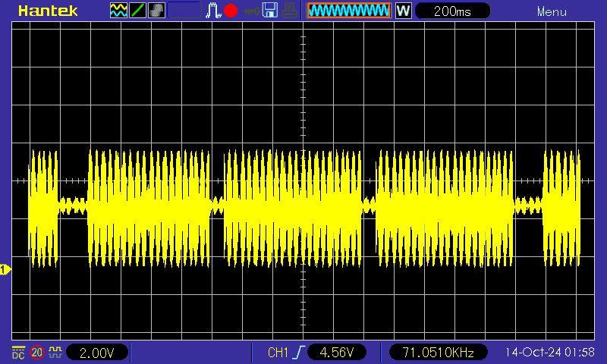Click the rising edge trigger slope icon
607x364 pixels.
[x=298, y=353]
